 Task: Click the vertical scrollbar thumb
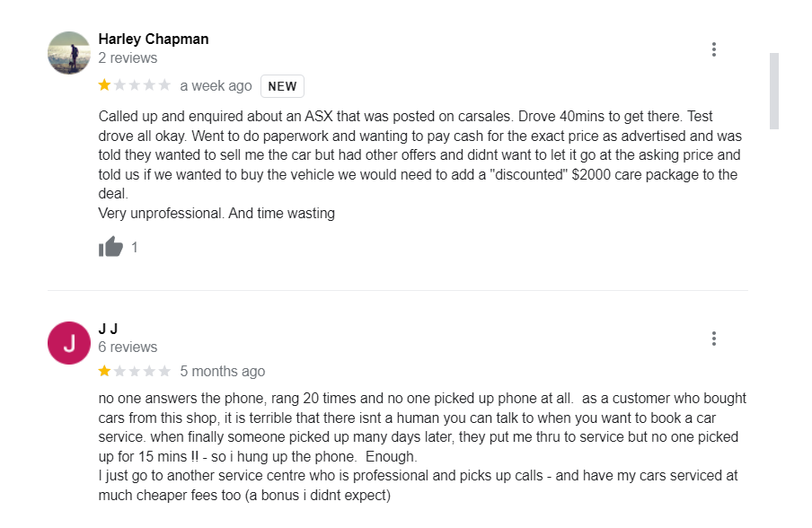(x=774, y=91)
